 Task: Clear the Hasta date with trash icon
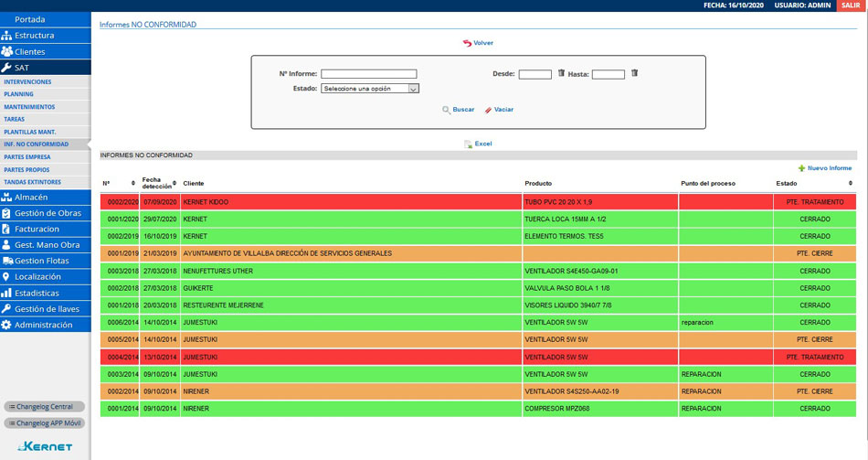point(634,73)
